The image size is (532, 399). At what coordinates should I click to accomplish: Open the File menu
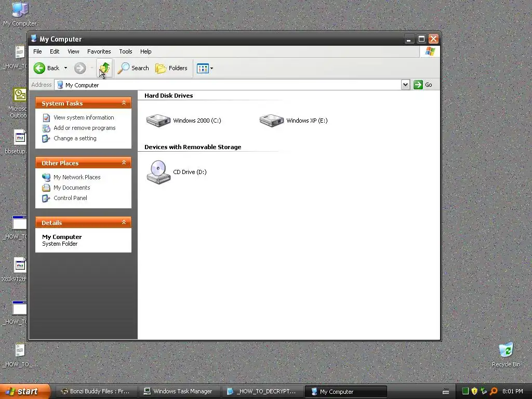click(37, 51)
